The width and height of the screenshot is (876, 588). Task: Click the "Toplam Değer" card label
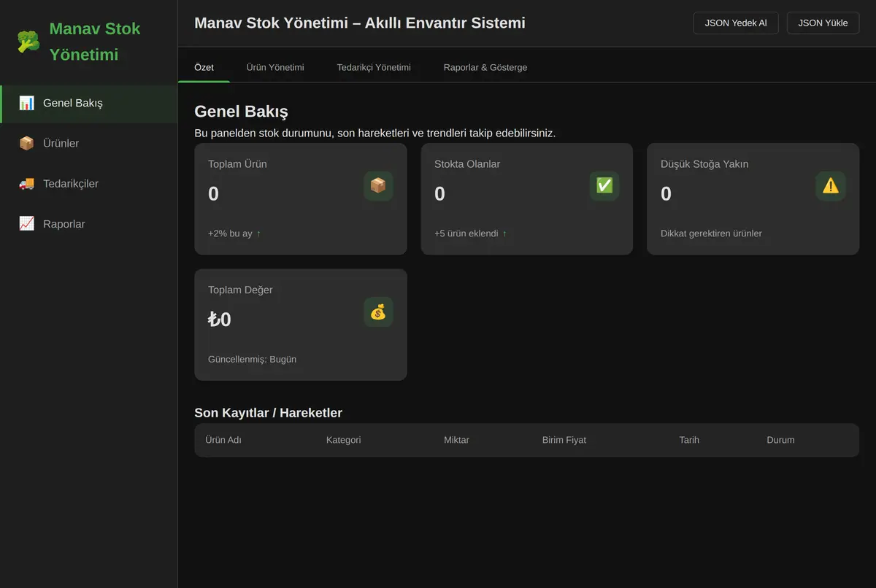coord(240,290)
